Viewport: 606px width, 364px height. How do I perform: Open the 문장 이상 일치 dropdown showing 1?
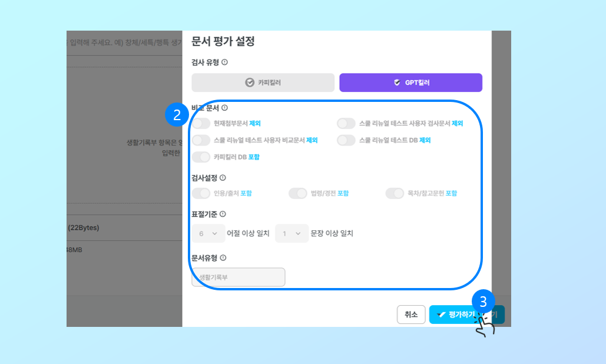click(292, 233)
